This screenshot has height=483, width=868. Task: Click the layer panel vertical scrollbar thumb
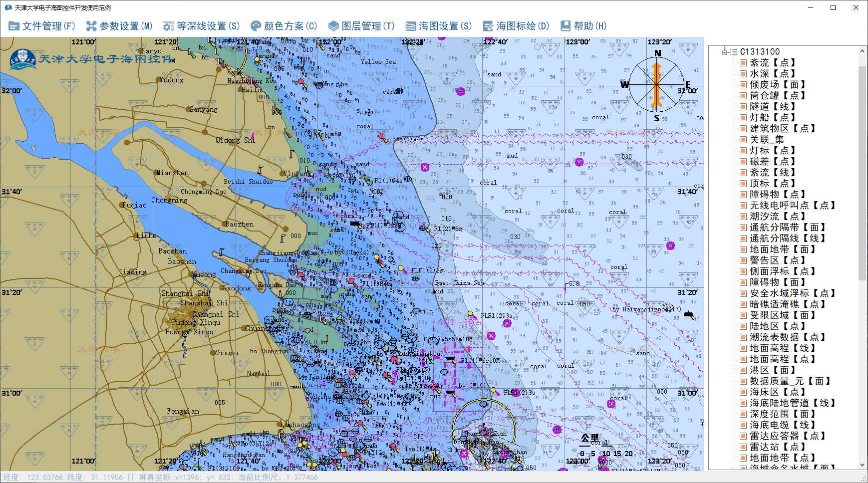coord(862,170)
